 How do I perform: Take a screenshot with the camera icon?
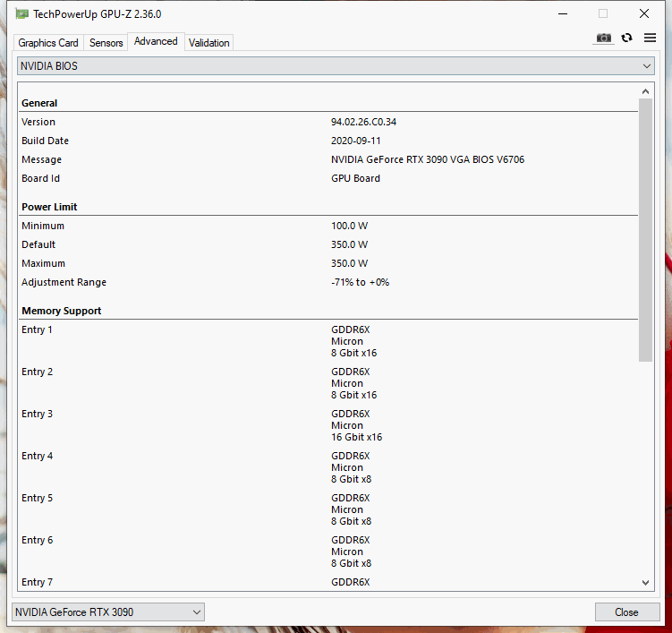(x=603, y=38)
